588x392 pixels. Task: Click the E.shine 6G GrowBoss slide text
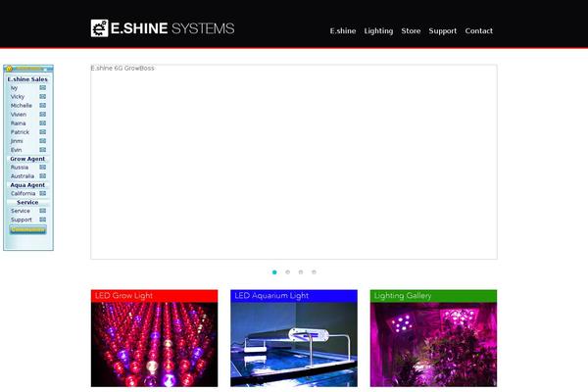[122, 68]
